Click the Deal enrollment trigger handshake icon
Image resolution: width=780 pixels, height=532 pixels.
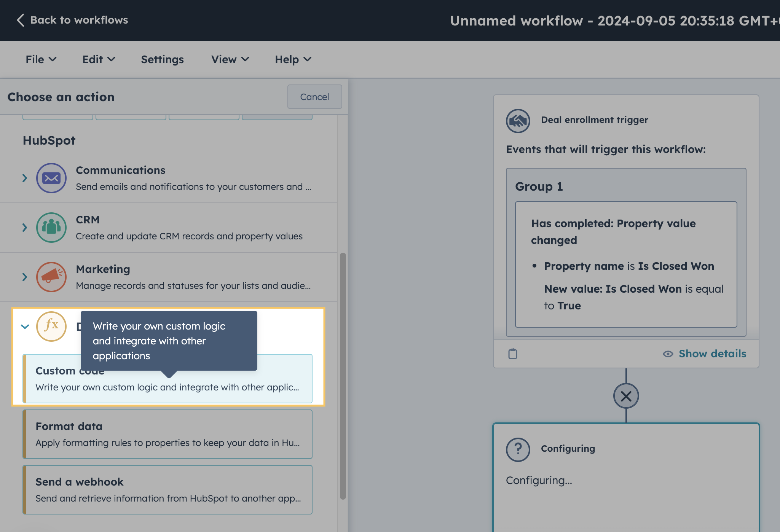[518, 121]
